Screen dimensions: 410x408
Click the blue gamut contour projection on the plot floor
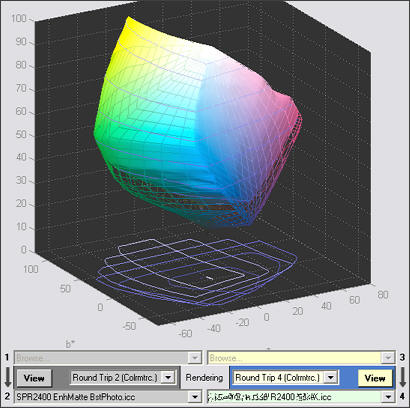click(197, 271)
